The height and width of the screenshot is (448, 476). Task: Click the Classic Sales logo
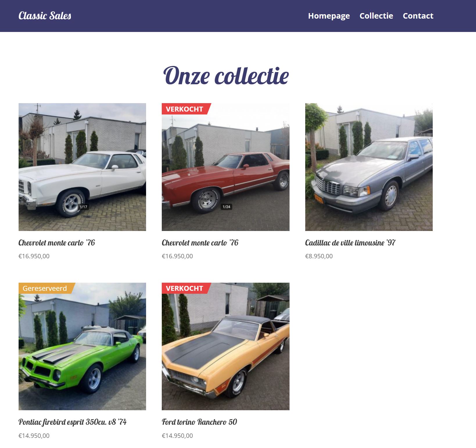point(45,16)
